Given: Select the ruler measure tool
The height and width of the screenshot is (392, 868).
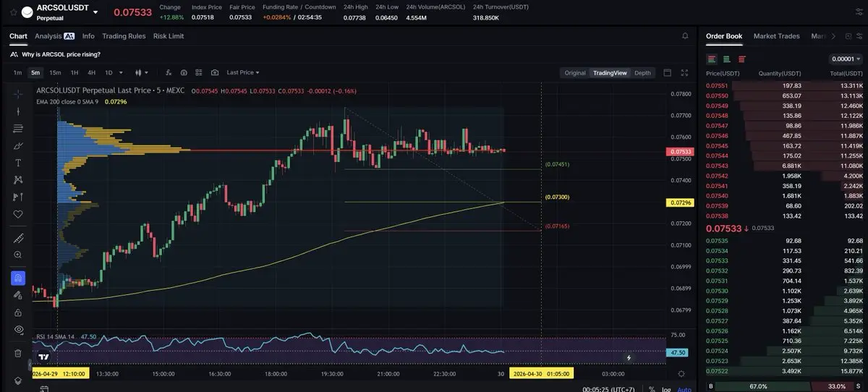Looking at the screenshot, I should [18, 238].
